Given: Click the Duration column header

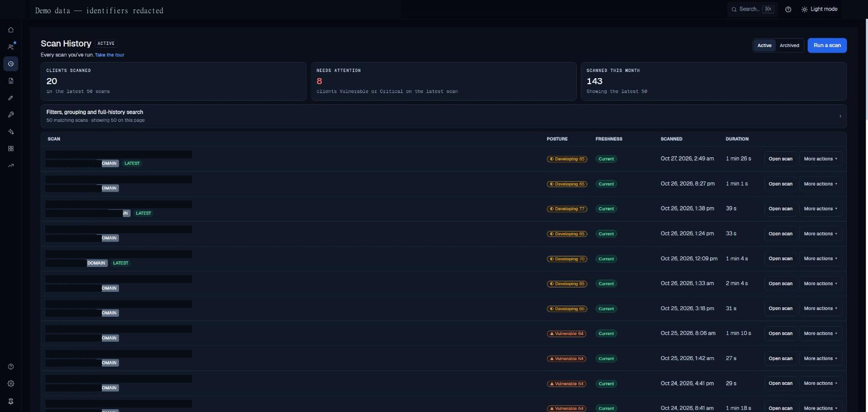Looking at the screenshot, I should tap(737, 139).
